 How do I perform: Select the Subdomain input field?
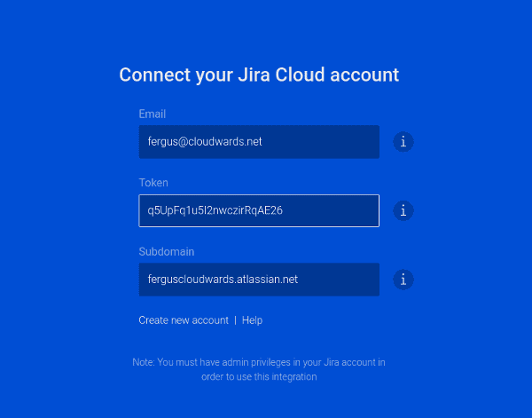pyautogui.click(x=259, y=280)
